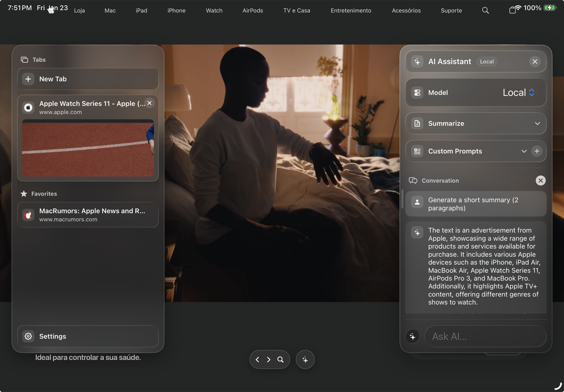Image resolution: width=564 pixels, height=392 pixels.
Task: Click the Apple Watch tab favicon
Action: pos(28,107)
